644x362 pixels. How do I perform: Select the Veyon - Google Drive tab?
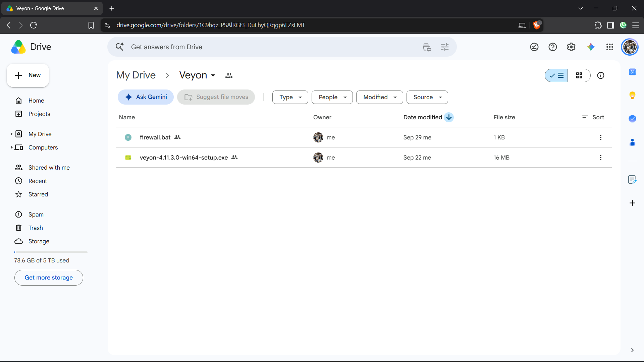coord(52,8)
